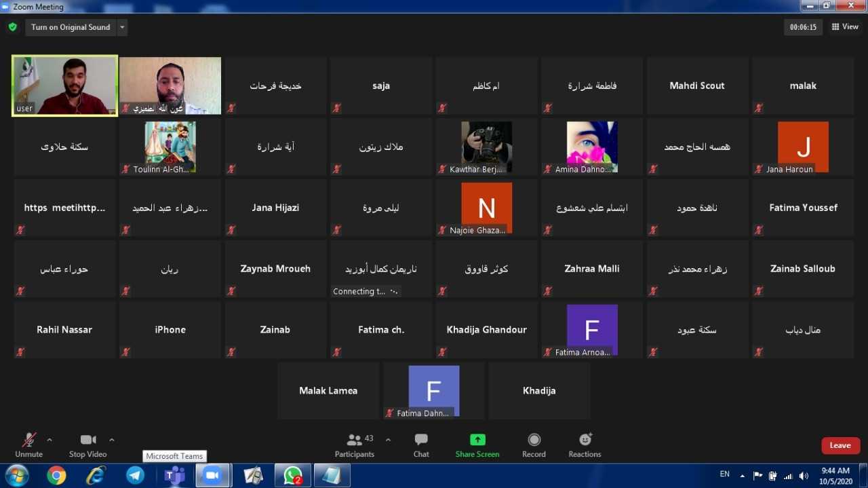Viewport: 868px width, 488px height.
Task: Open the Chat panel
Action: (421, 440)
